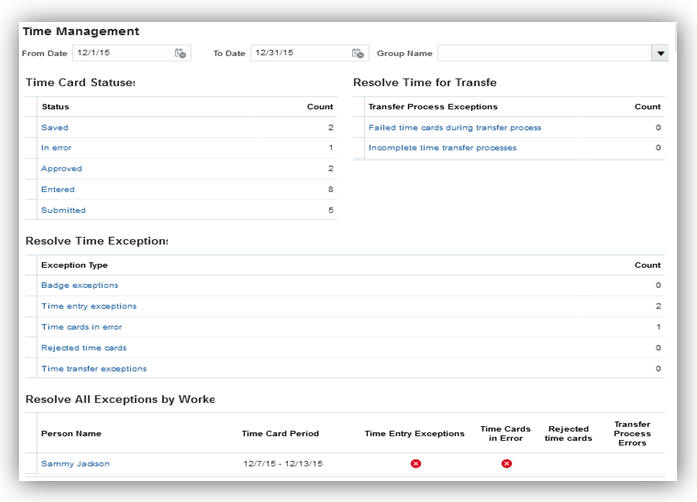
Task: Click Sammy Jackson's Time Entry Exceptions error icon
Action: click(x=416, y=464)
